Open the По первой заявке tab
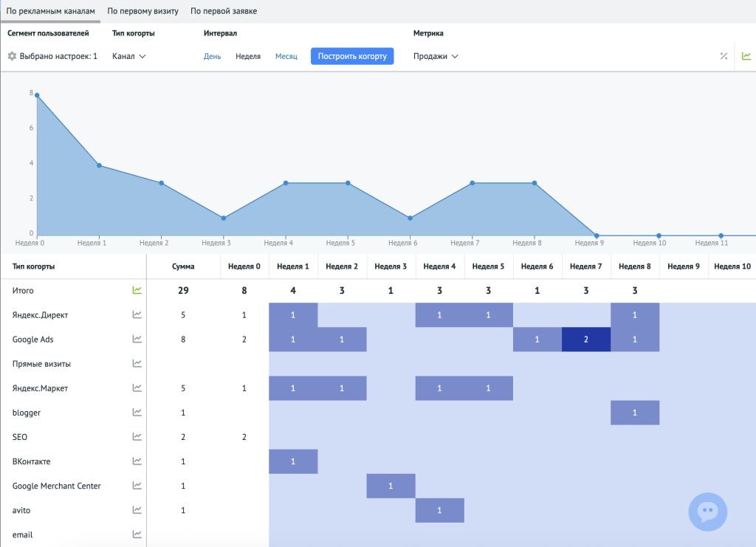Screen dimensions: 756x547 tap(221, 12)
